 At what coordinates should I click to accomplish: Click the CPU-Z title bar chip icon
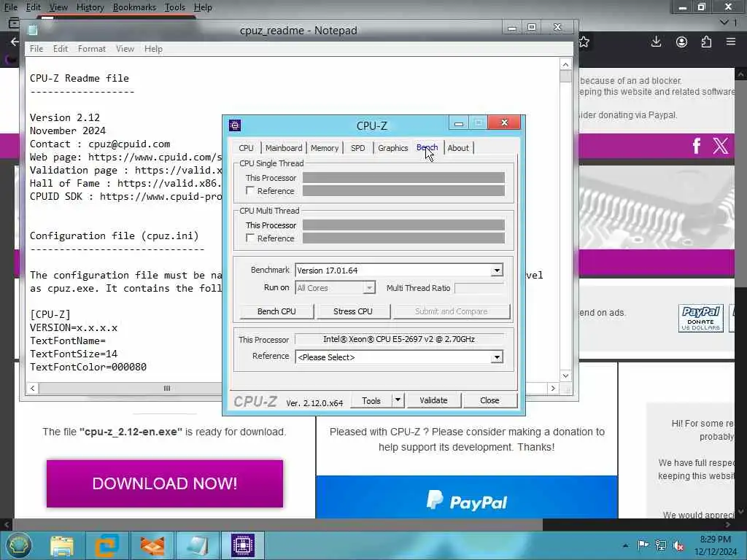235,125
